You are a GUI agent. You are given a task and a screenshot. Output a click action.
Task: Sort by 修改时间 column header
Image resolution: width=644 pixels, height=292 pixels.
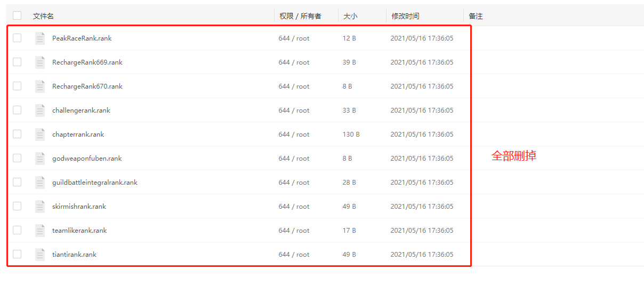tap(405, 16)
